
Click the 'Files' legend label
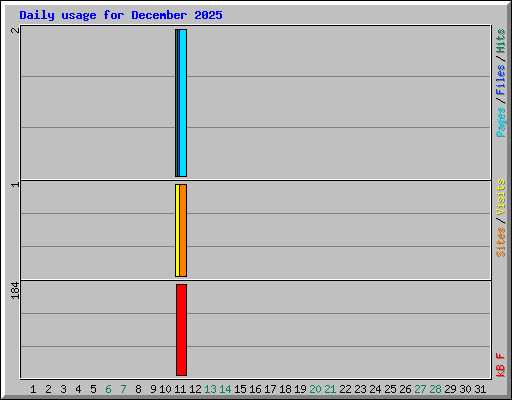click(500, 79)
